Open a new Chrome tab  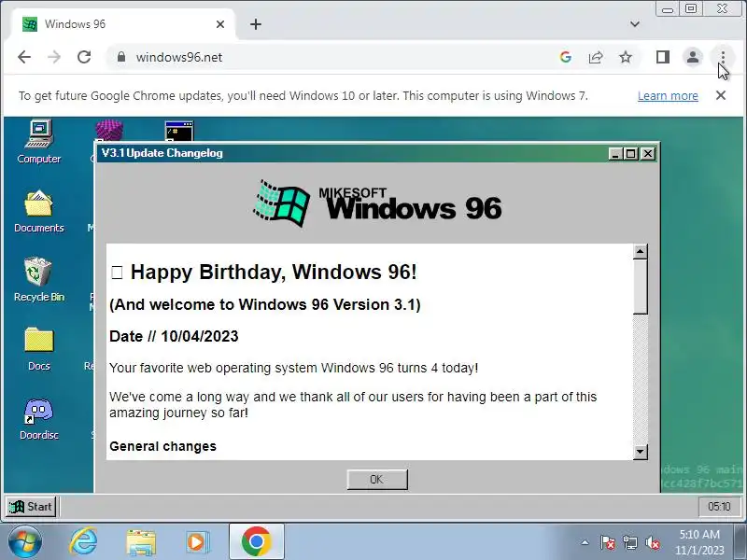pos(256,24)
